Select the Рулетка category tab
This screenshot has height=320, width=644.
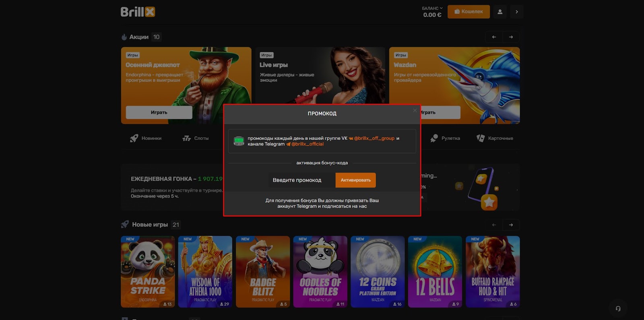point(445,138)
